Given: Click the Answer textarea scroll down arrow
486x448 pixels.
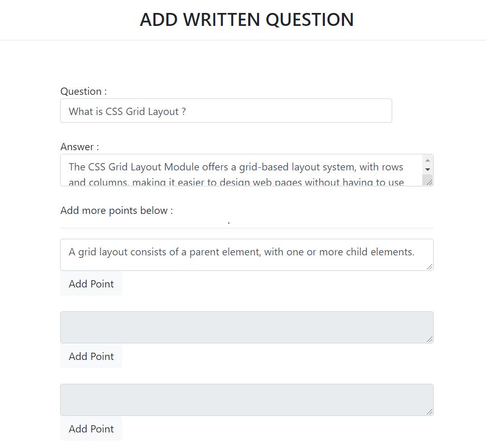Looking at the screenshot, I should pos(428,169).
